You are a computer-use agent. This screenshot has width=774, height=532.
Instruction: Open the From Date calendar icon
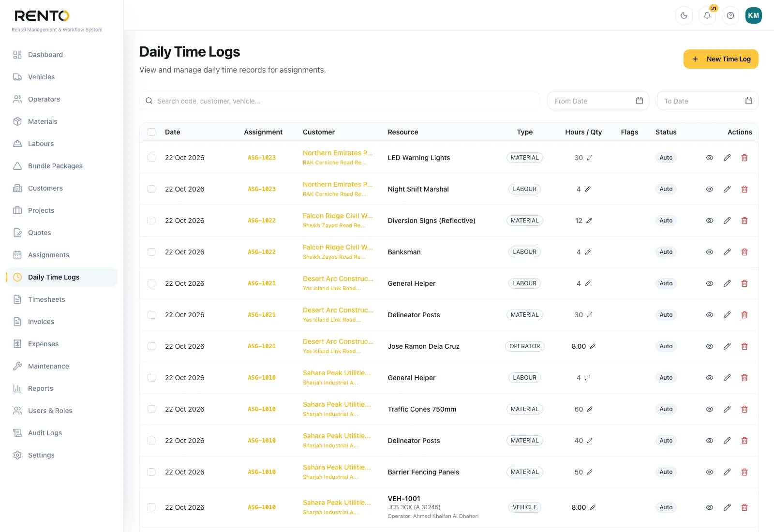click(640, 101)
